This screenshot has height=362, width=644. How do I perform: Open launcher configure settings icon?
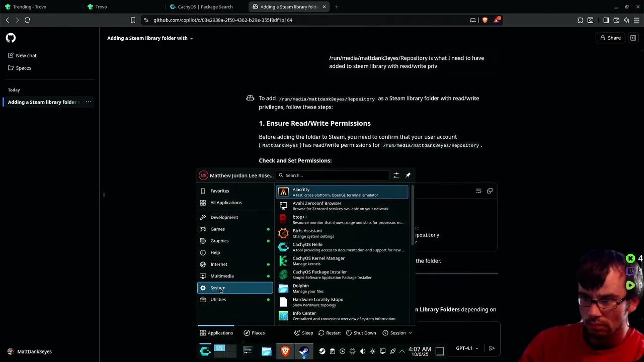point(396,175)
